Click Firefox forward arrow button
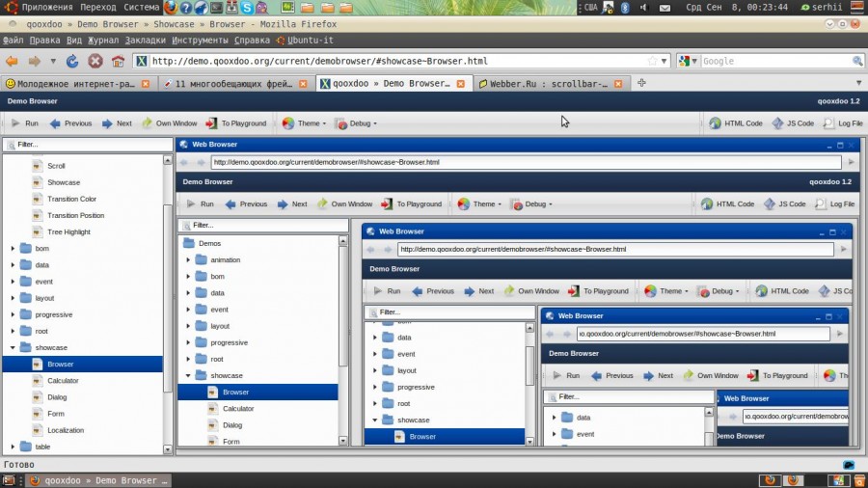868x488 pixels. click(35, 61)
